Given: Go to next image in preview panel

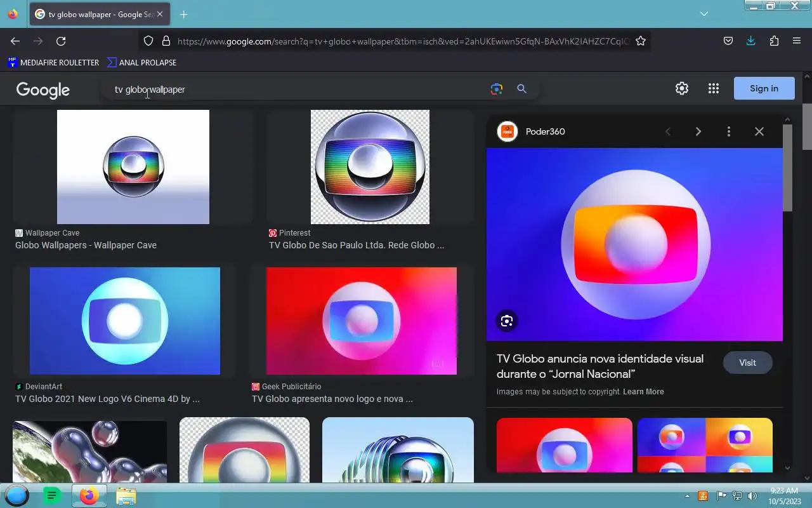Looking at the screenshot, I should (698, 131).
